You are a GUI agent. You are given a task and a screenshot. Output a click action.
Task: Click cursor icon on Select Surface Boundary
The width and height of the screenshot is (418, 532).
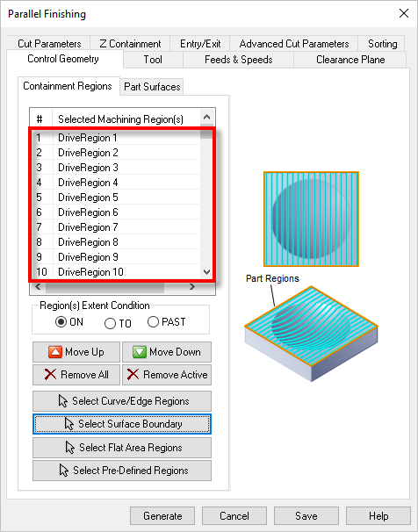tap(69, 424)
